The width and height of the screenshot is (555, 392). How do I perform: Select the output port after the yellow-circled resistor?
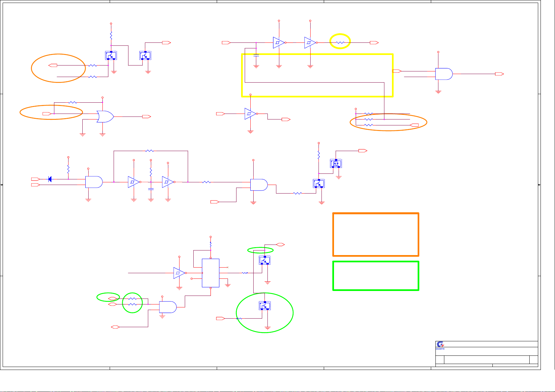pos(375,42)
